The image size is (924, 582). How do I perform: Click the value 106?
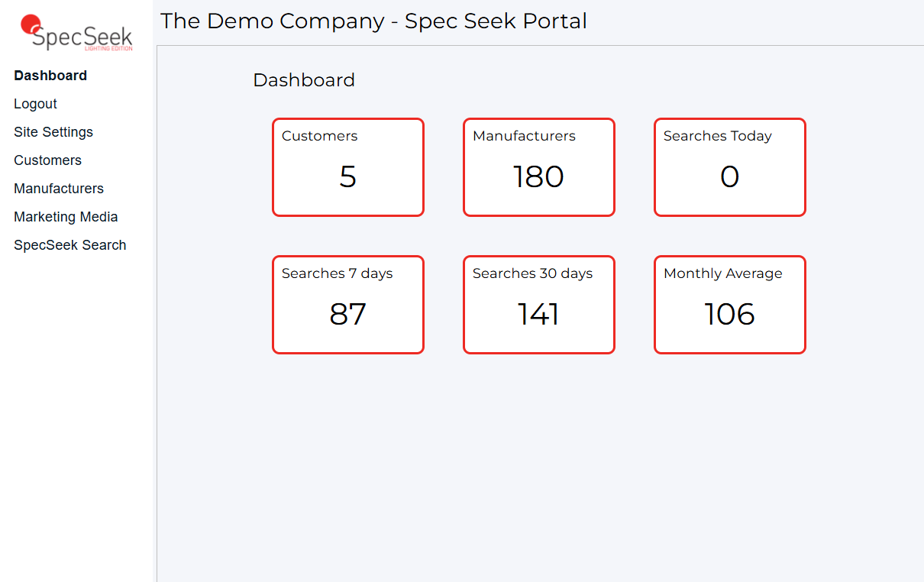pyautogui.click(x=730, y=314)
